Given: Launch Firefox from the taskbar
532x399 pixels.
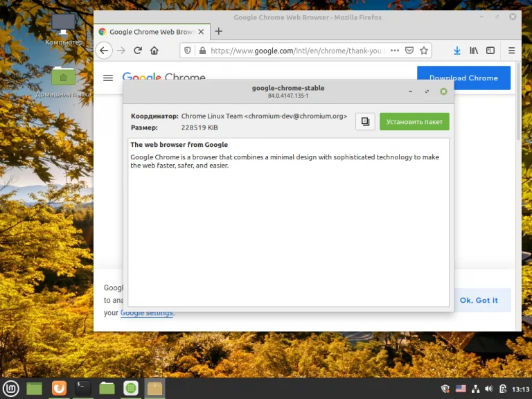Looking at the screenshot, I should click(x=59, y=388).
